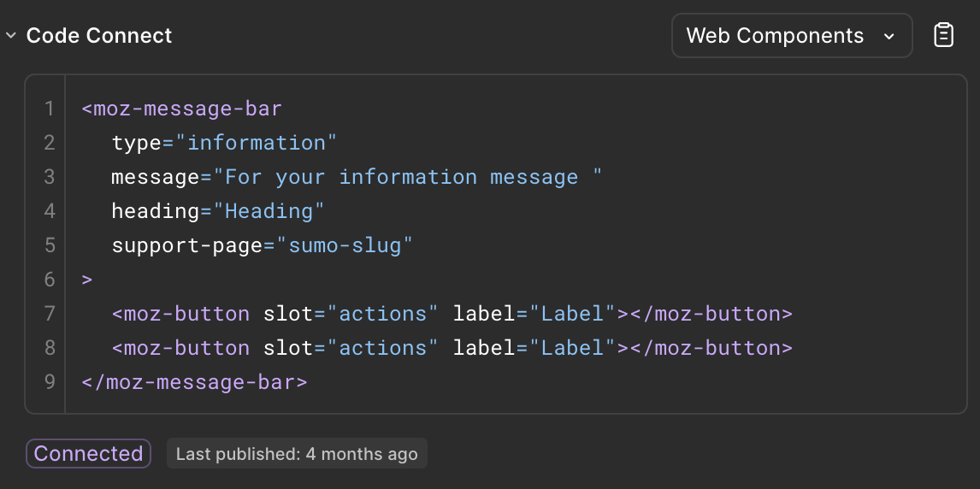Image resolution: width=980 pixels, height=489 pixels.
Task: Copy the code snippet with clipboard icon
Action: pos(943,35)
